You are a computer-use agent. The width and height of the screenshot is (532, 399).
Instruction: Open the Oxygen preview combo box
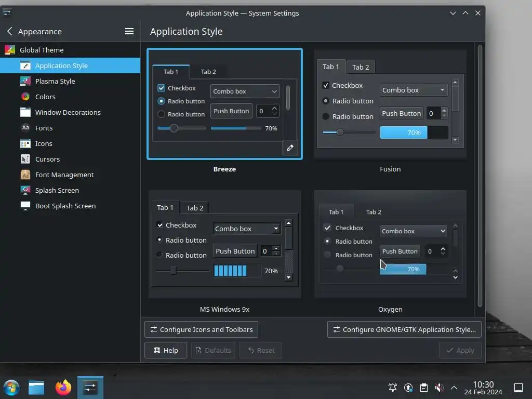click(x=413, y=231)
